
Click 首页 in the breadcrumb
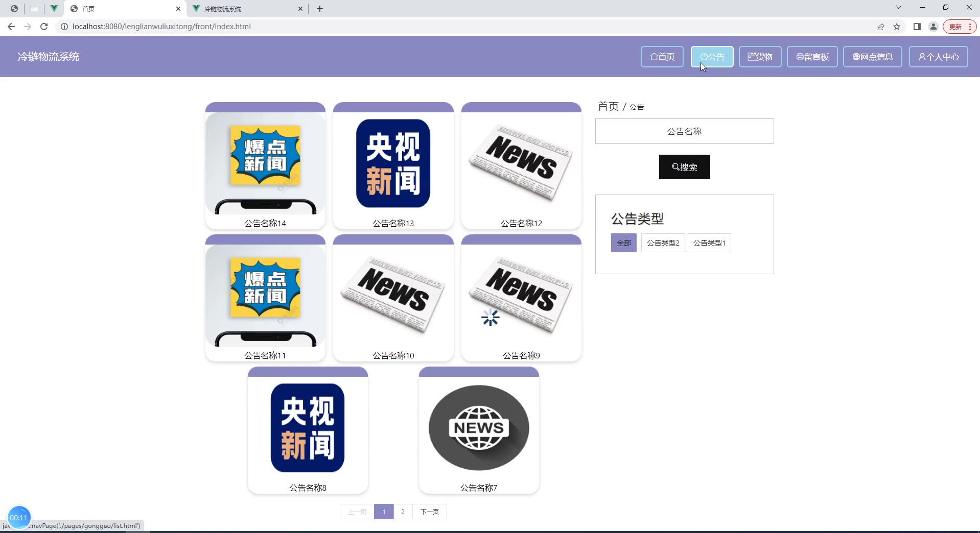[x=608, y=106]
